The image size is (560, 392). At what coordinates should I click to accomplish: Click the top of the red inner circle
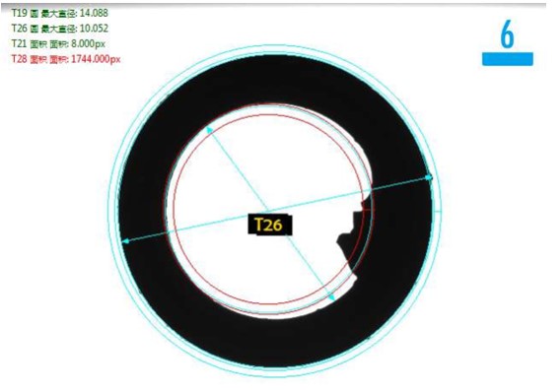coord(268,114)
